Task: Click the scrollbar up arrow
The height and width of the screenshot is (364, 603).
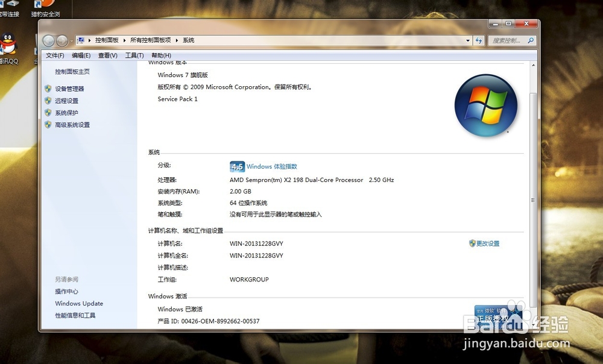Action: click(533, 65)
